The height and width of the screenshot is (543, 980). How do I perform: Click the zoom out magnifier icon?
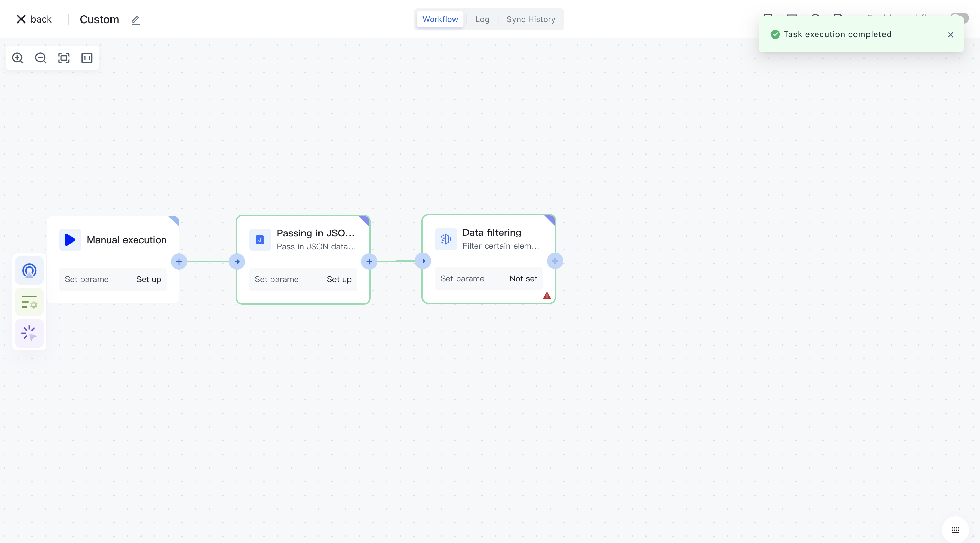[41, 58]
